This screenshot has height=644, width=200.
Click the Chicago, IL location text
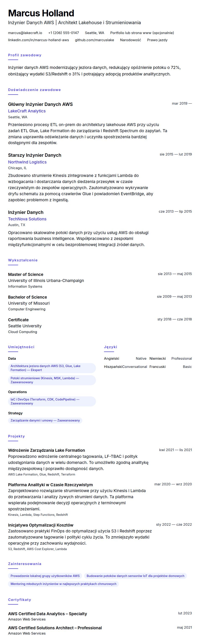[17, 168]
